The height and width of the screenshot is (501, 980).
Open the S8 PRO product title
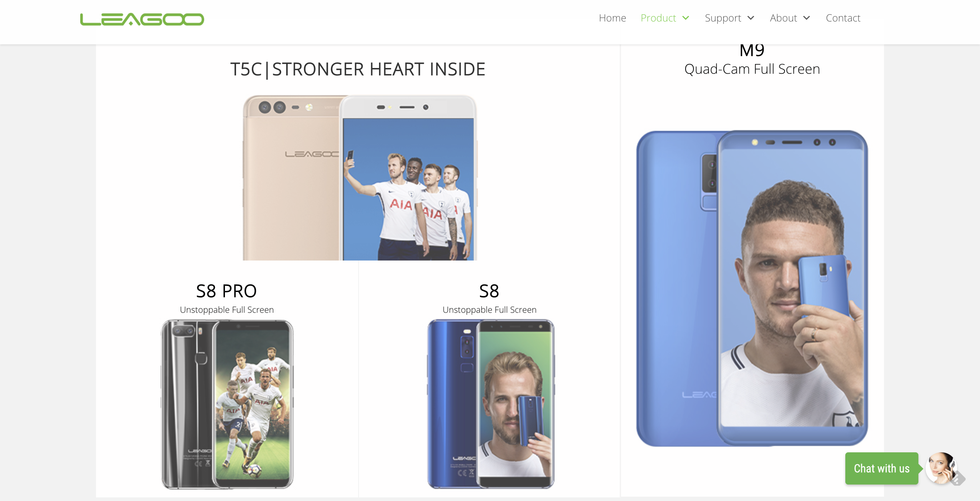[226, 291]
